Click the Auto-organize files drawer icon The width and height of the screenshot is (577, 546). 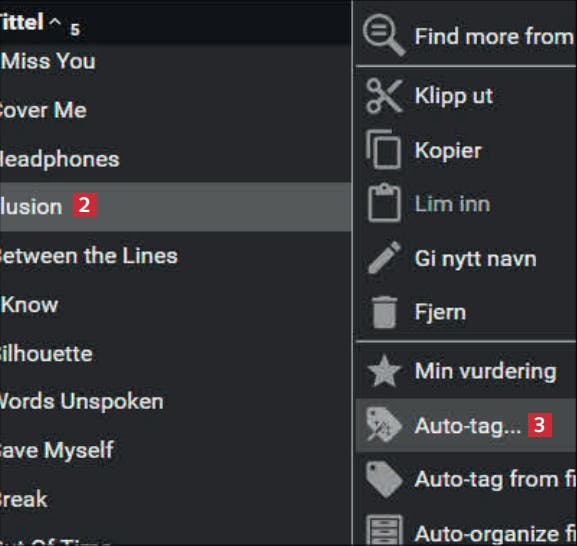(384, 531)
